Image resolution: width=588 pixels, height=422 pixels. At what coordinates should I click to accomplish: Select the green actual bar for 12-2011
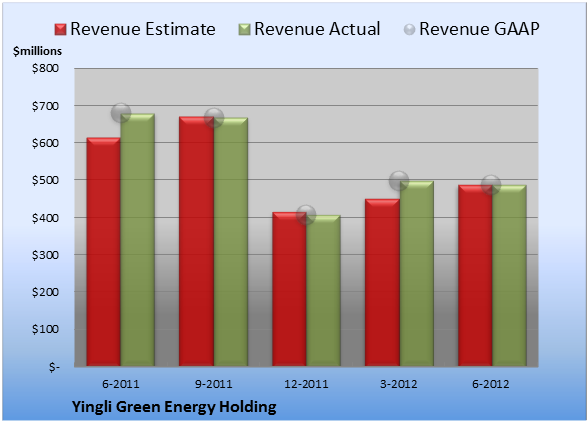[323, 291]
